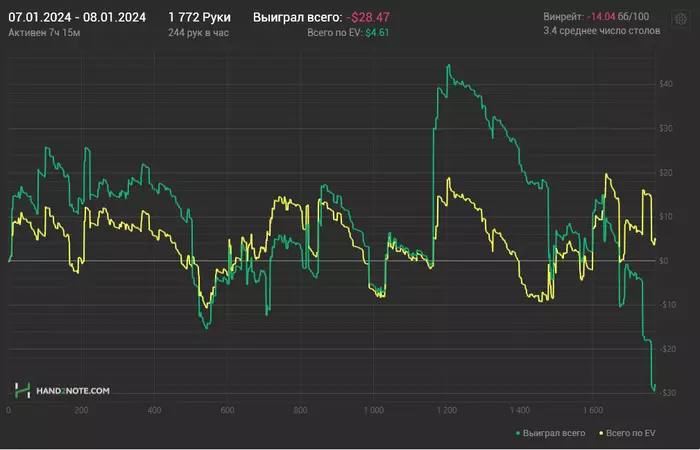The image size is (700, 450).
Task: Click the $10 y-axis label
Action: [666, 217]
